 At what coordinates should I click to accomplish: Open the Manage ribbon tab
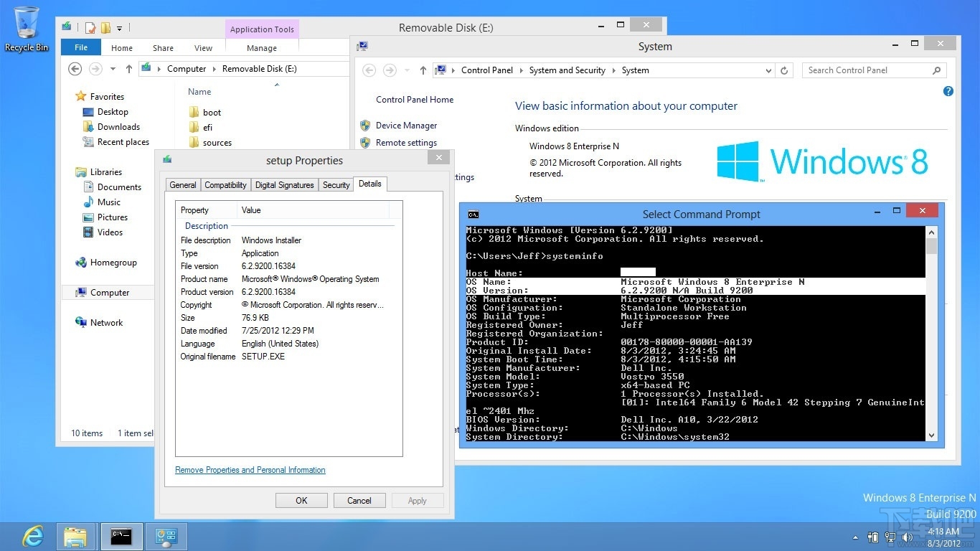point(261,47)
